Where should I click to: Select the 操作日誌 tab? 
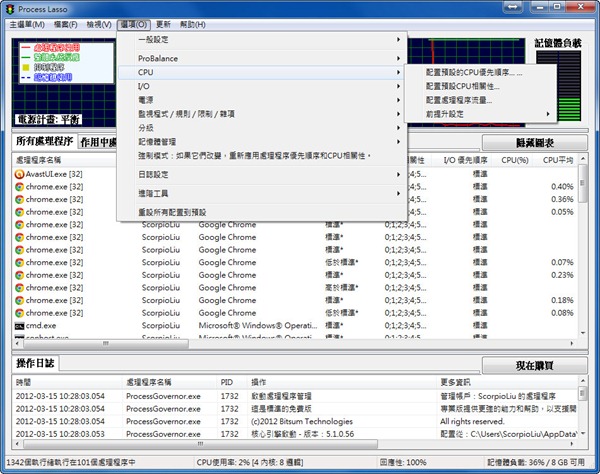coord(35,363)
